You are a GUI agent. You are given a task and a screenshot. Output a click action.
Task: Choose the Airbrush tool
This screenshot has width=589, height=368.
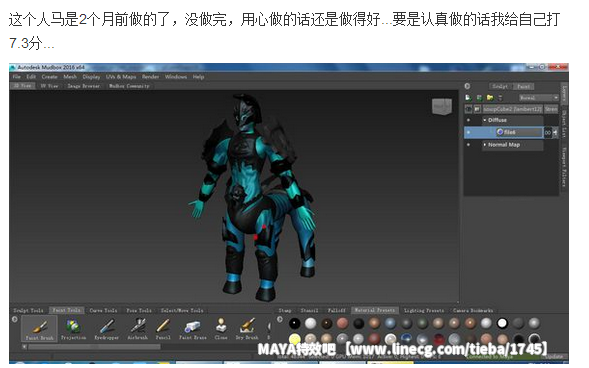tap(137, 329)
